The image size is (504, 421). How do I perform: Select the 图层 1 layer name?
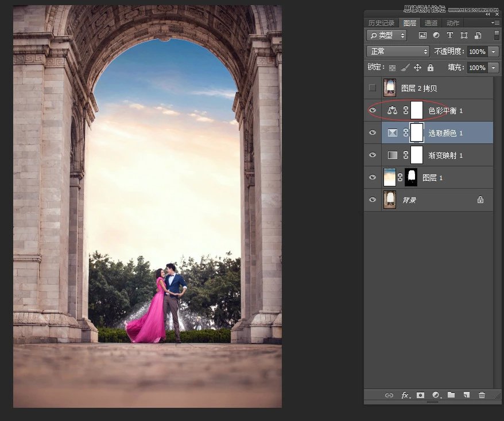tap(432, 178)
